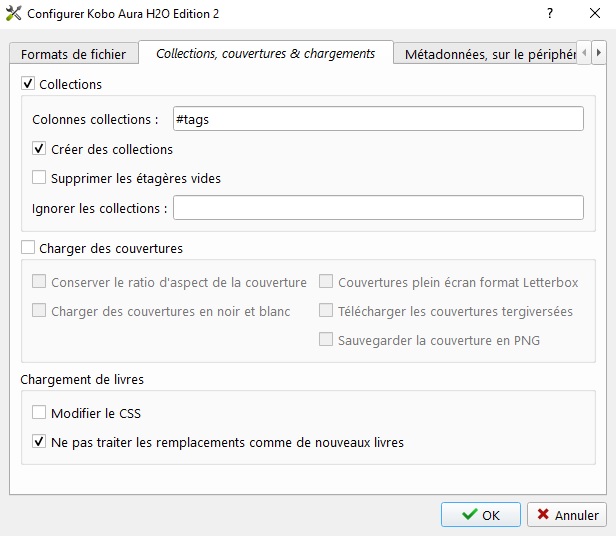The image size is (616, 536).
Task: Click Couvertures plein écran format Letterbox checkbox
Action: click(326, 282)
